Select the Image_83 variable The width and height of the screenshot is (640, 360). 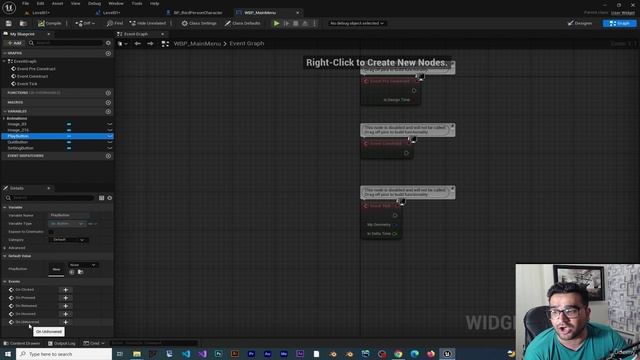(17, 124)
